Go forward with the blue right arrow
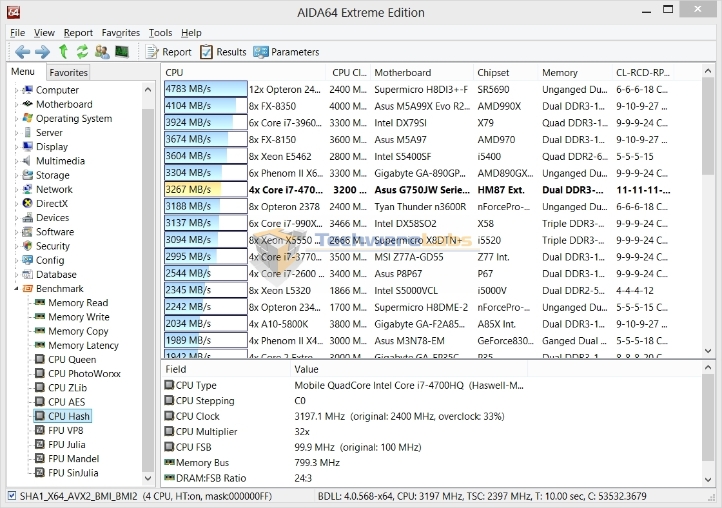The height and width of the screenshot is (508, 722). click(x=42, y=52)
